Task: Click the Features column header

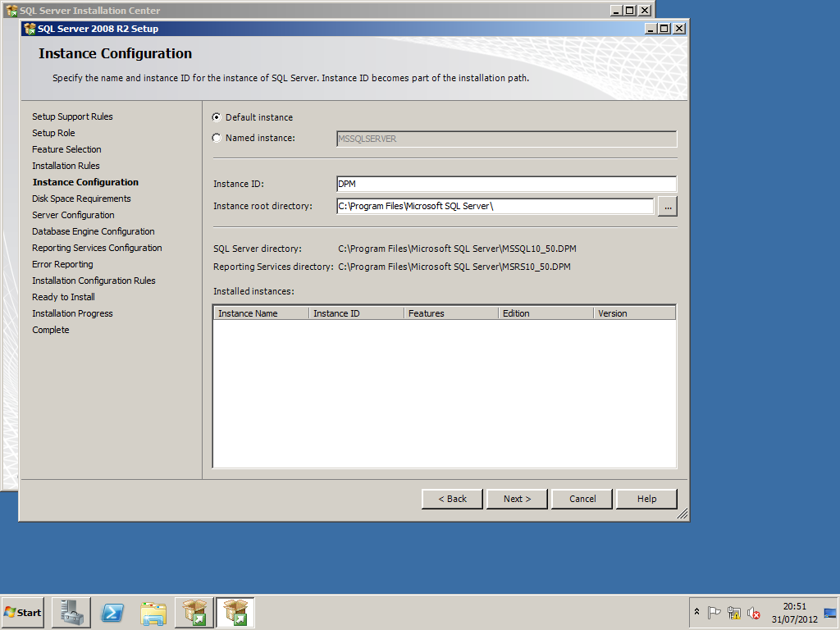Action: point(451,313)
